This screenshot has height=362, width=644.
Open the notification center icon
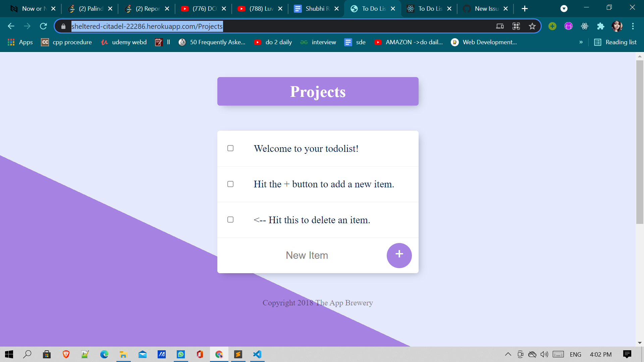pos(627,354)
